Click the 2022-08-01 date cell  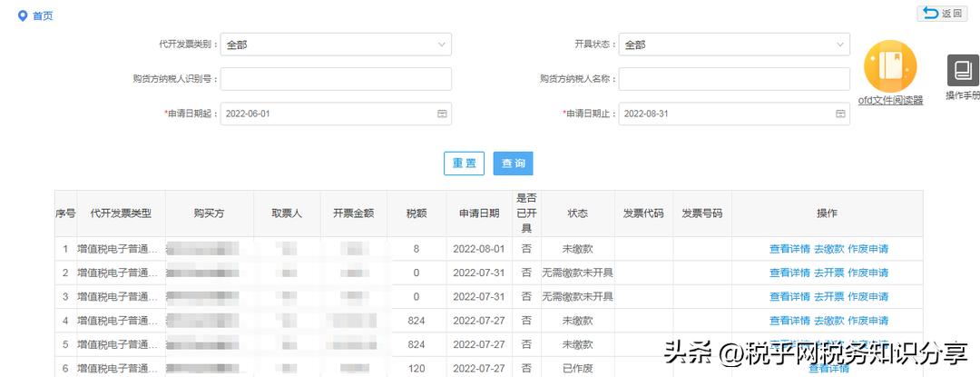[479, 249]
